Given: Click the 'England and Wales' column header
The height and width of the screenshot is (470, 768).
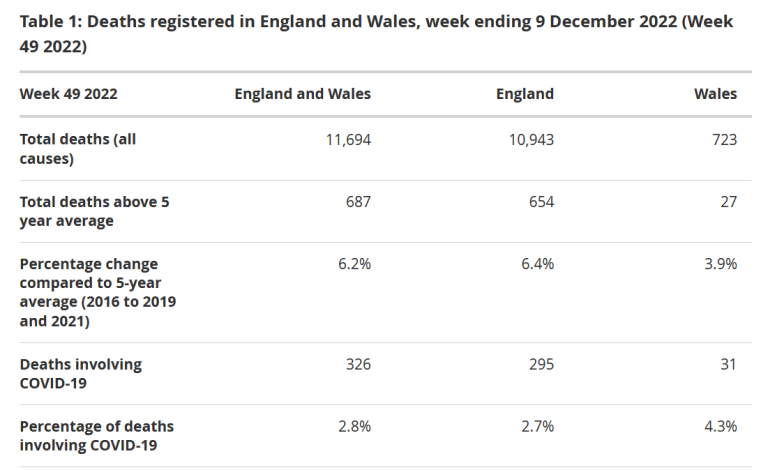Looking at the screenshot, I should point(302,94).
